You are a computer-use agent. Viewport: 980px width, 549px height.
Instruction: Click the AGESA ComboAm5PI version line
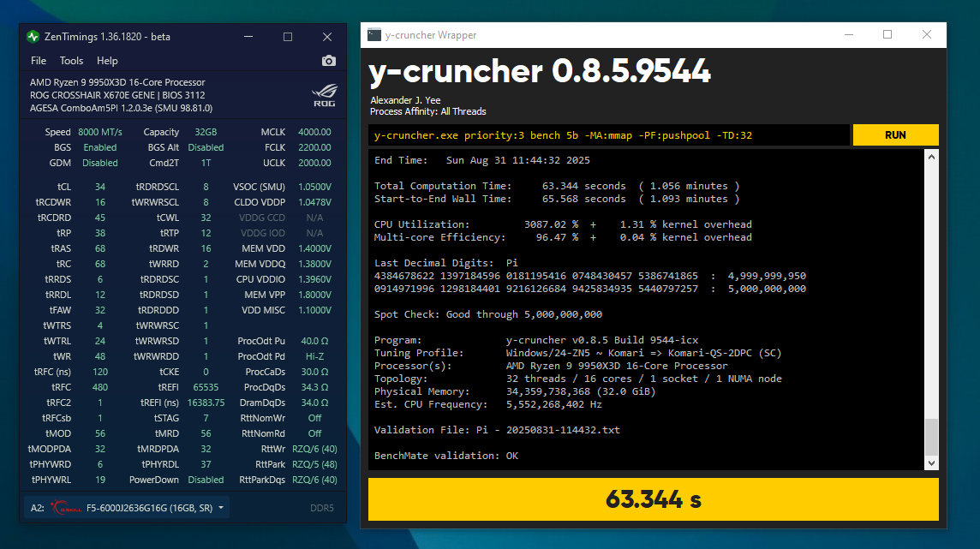tap(122, 108)
